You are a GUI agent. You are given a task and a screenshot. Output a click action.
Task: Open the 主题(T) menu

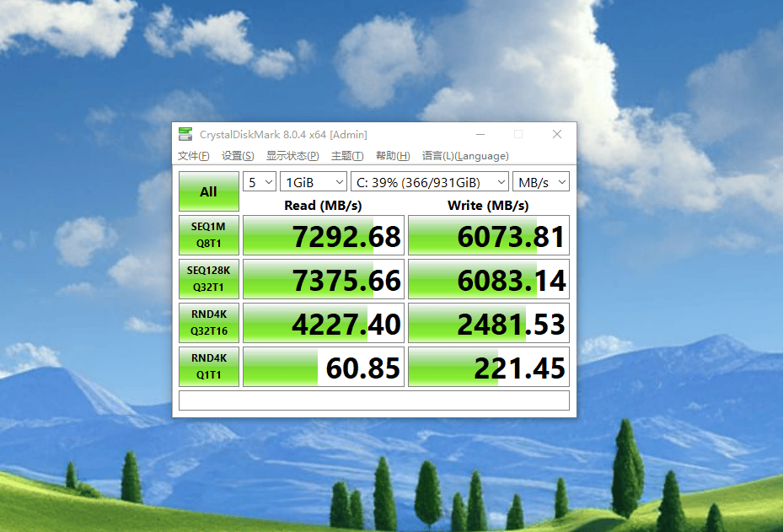[x=347, y=156]
